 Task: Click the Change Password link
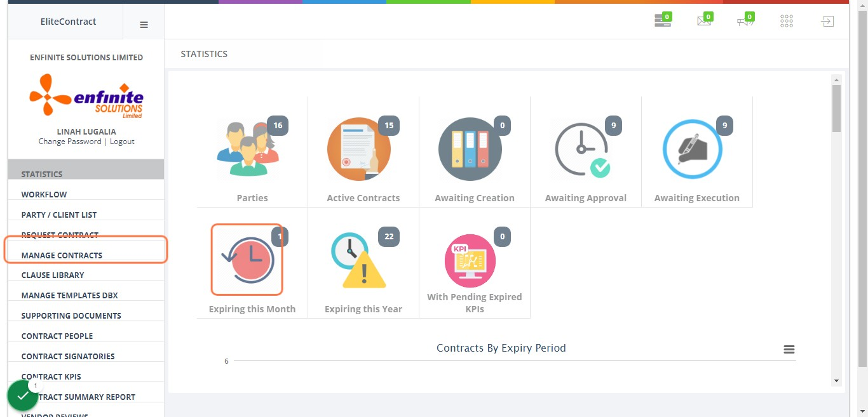click(70, 142)
